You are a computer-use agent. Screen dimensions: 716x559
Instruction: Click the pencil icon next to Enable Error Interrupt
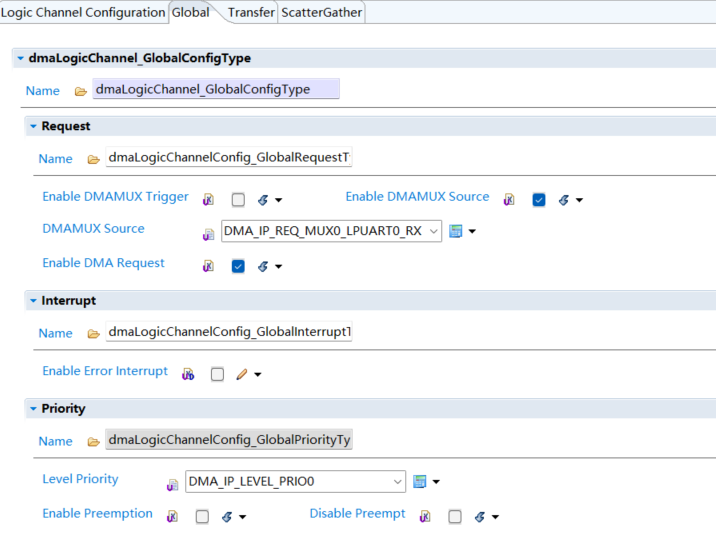coord(242,374)
